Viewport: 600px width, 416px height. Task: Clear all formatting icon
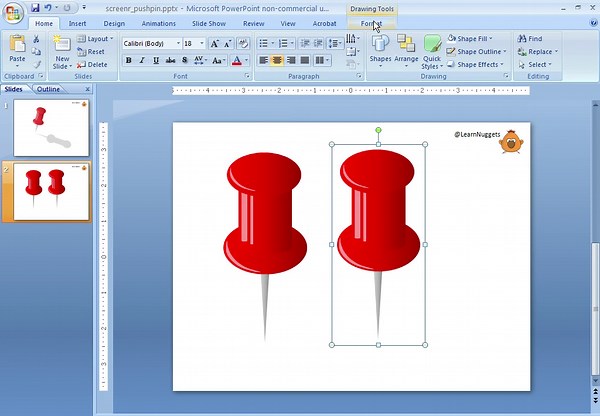[x=243, y=44]
